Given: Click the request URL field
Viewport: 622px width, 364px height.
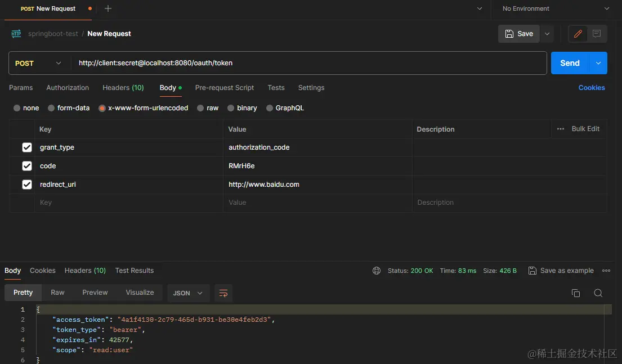Looking at the screenshot, I should click(308, 63).
